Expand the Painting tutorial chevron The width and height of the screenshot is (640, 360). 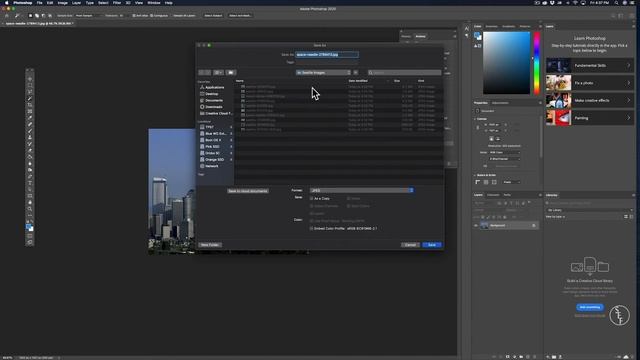629,118
